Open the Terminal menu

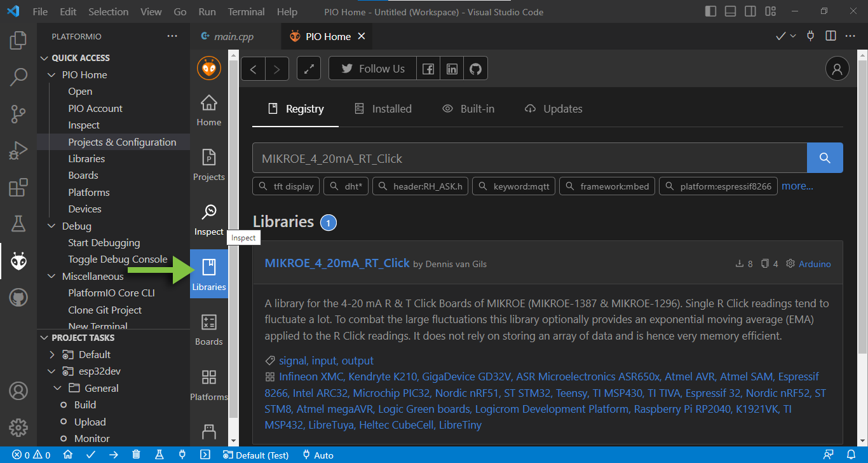coord(246,11)
